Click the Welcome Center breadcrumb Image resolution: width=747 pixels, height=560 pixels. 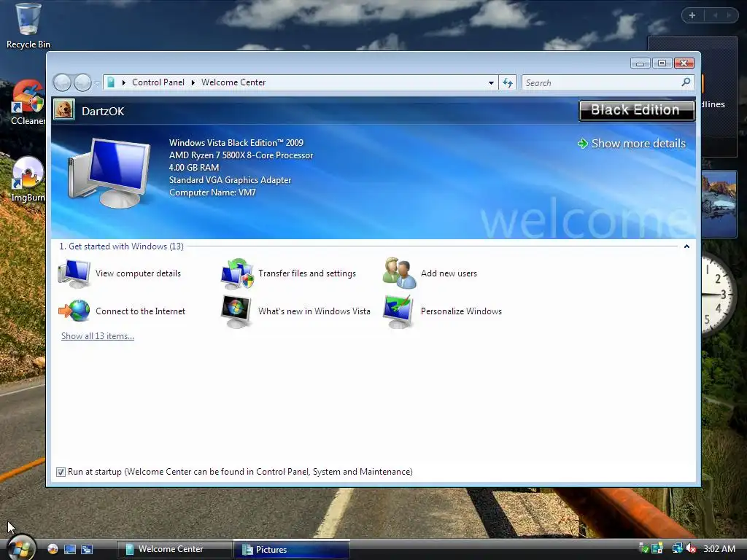[233, 82]
